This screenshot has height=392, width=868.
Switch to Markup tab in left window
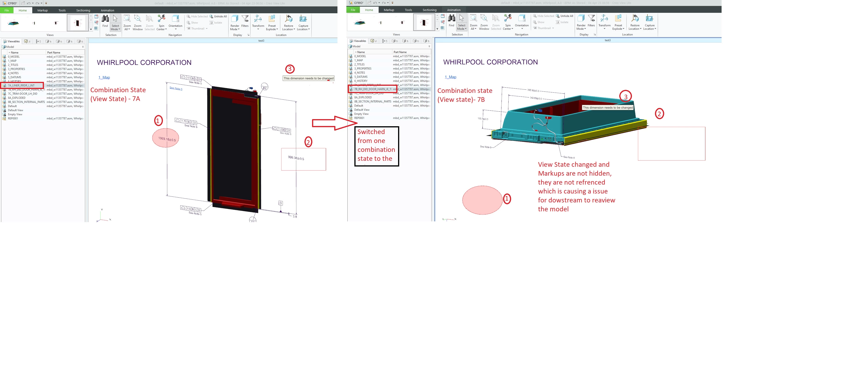pyautogui.click(x=43, y=11)
